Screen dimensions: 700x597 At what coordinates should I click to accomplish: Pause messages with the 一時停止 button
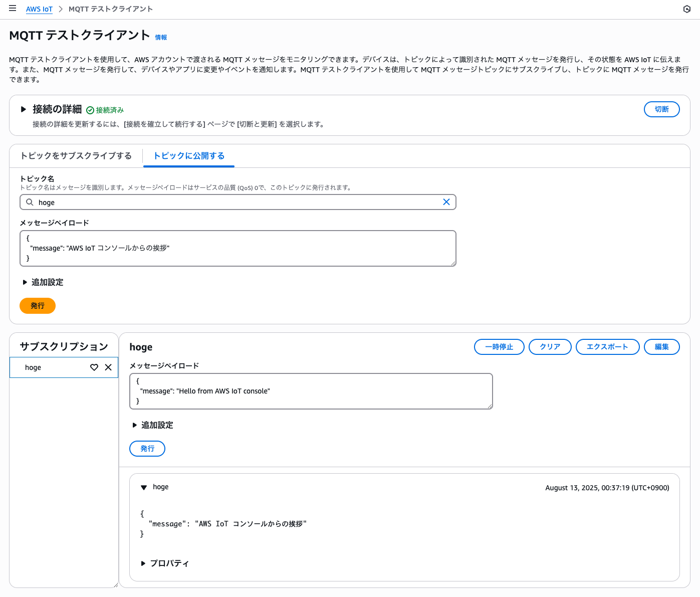[x=499, y=347]
